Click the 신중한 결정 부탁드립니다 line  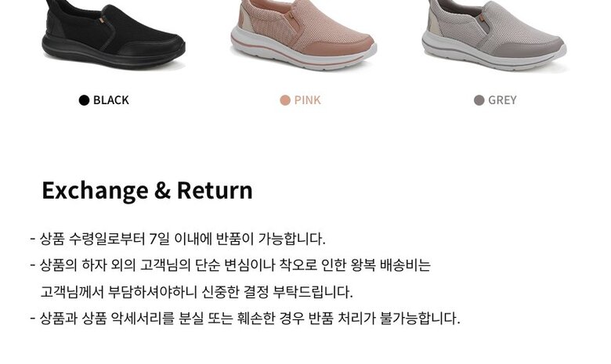click(x=197, y=291)
